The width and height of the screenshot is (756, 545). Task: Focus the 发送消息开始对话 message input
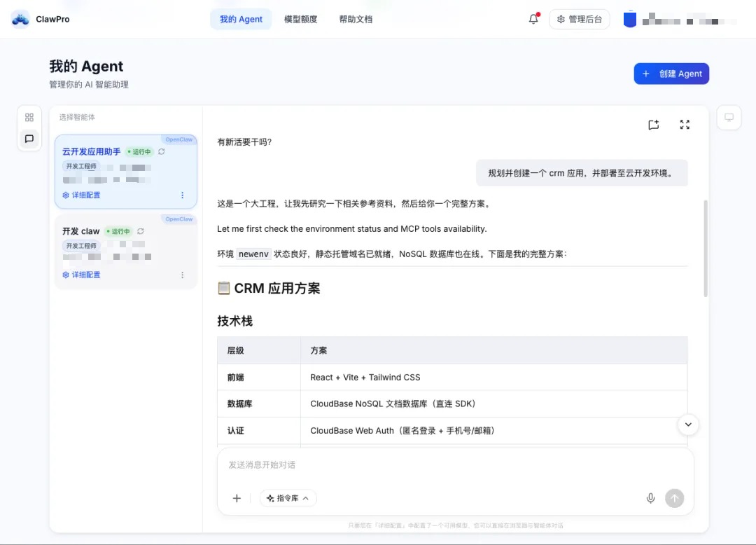click(x=455, y=465)
